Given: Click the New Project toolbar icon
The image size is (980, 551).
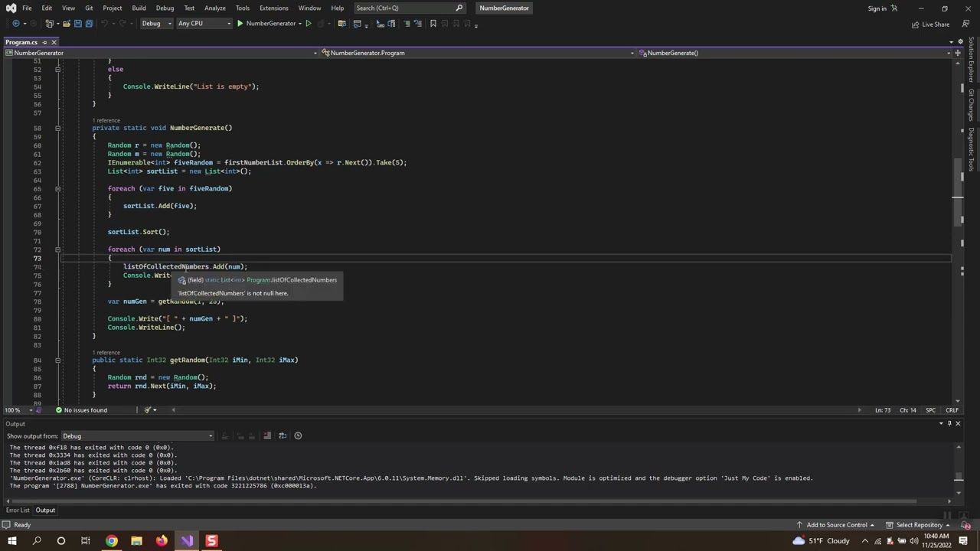Looking at the screenshot, I should tap(50, 24).
